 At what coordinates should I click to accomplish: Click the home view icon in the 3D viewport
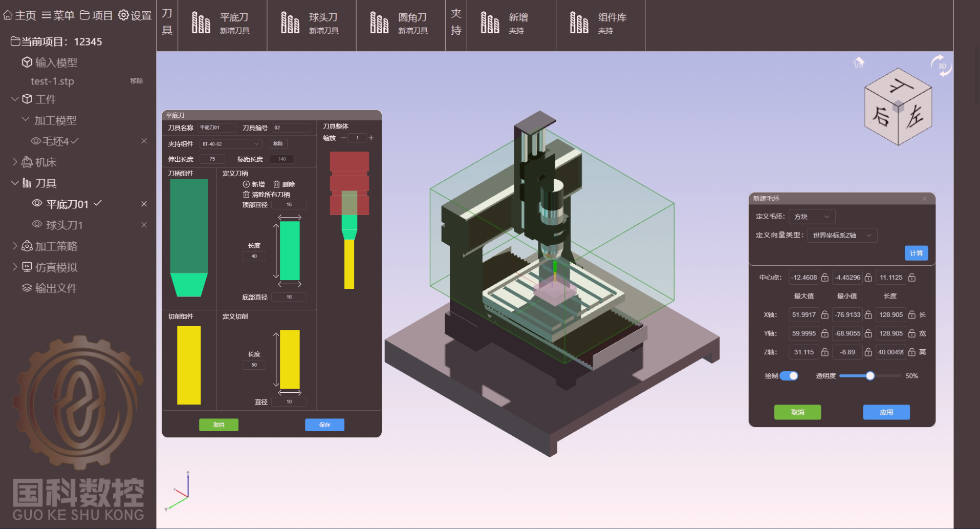(859, 62)
